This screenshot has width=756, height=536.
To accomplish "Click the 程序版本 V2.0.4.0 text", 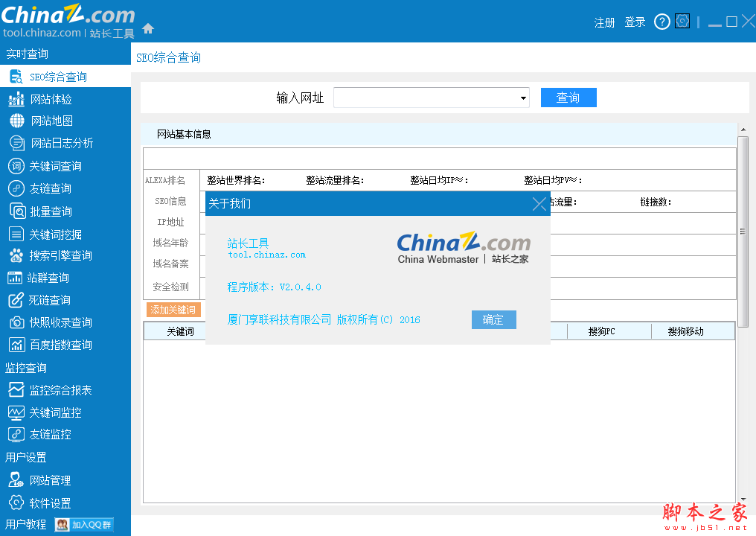I will (x=274, y=287).
